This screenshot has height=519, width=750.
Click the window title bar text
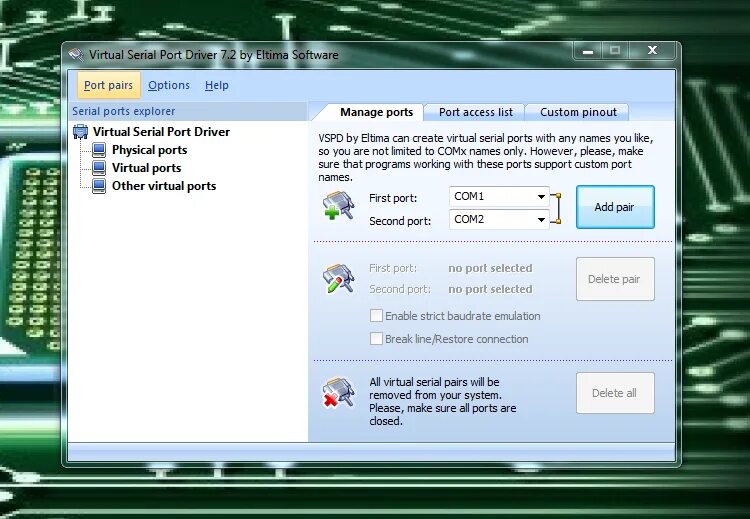(213, 55)
